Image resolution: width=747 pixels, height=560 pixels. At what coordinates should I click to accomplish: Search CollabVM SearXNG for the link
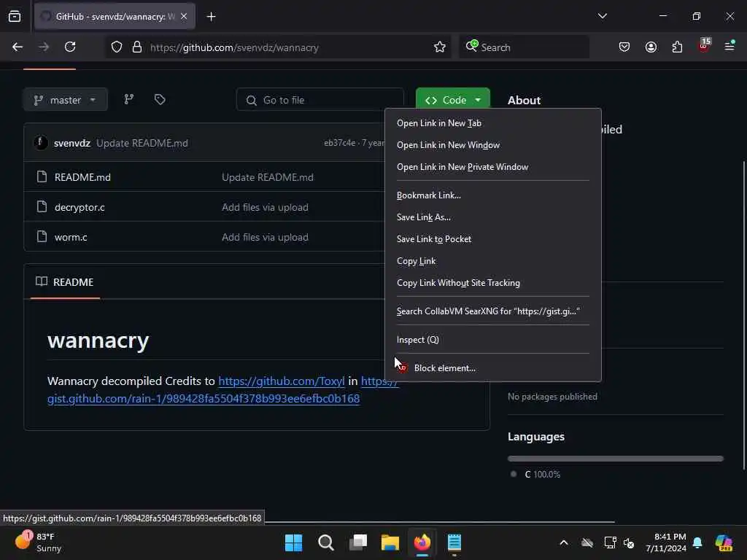[x=493, y=311]
